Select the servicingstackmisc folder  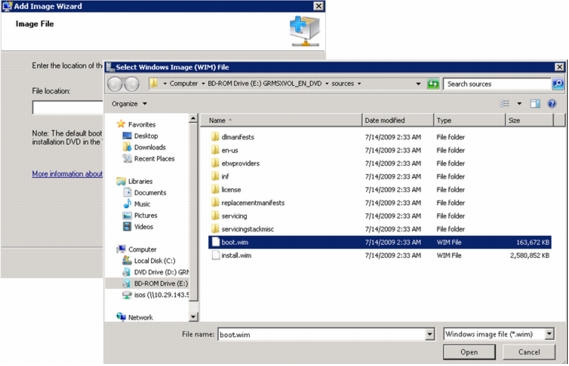pyautogui.click(x=242, y=229)
